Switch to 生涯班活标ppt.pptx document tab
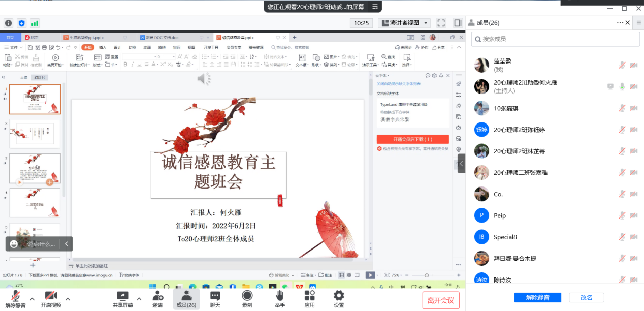The image size is (644, 311). (x=91, y=37)
